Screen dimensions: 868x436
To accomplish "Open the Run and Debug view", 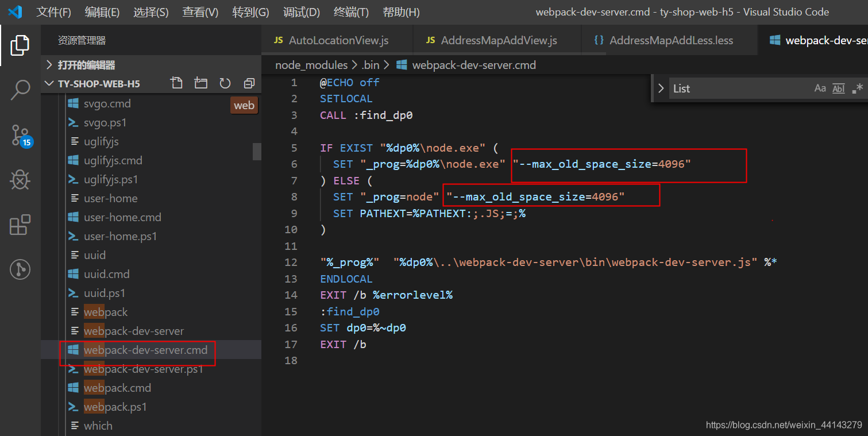I will click(x=20, y=180).
